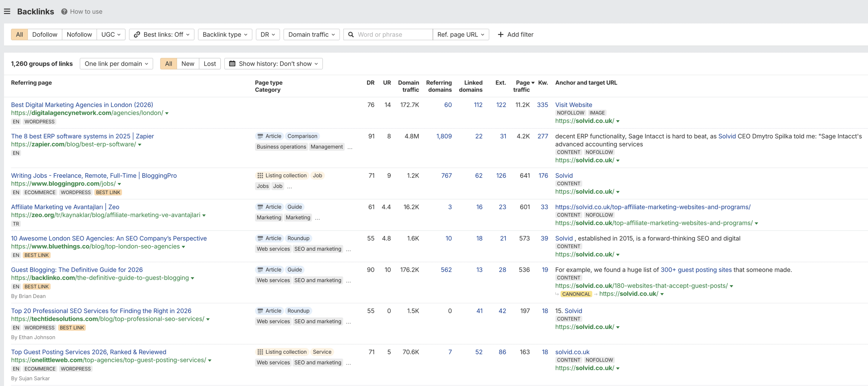The image size is (868, 386).
Task: Open The 8 best ERP software systems link
Action: coord(82,136)
